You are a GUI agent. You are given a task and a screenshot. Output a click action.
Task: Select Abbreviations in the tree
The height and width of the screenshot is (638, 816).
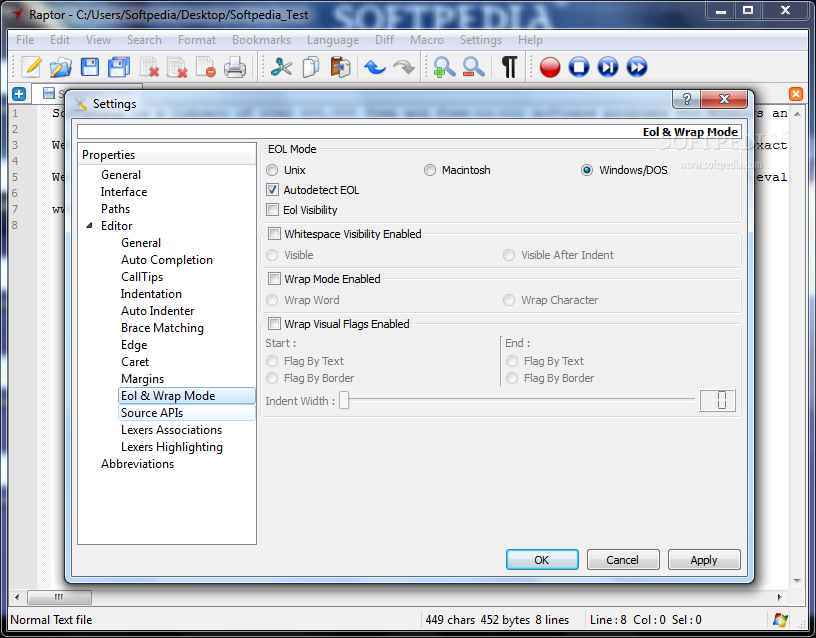click(x=137, y=464)
